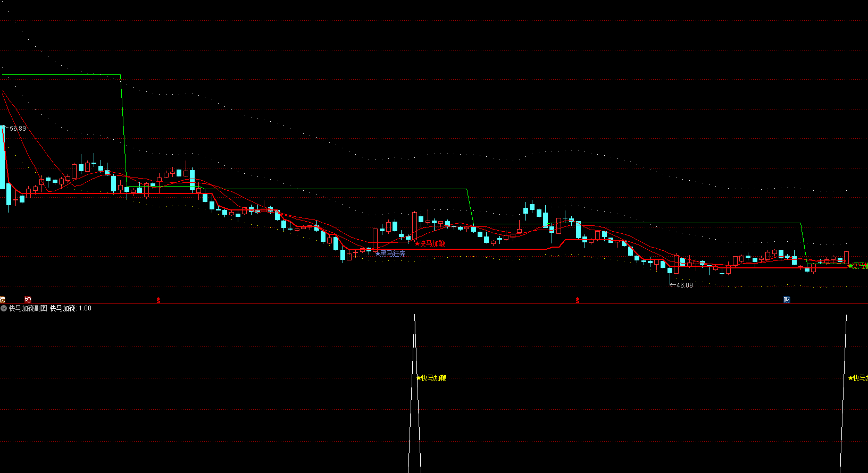Click the blue star 黑马狂奔 signal
The image size is (868, 473).
(391, 254)
